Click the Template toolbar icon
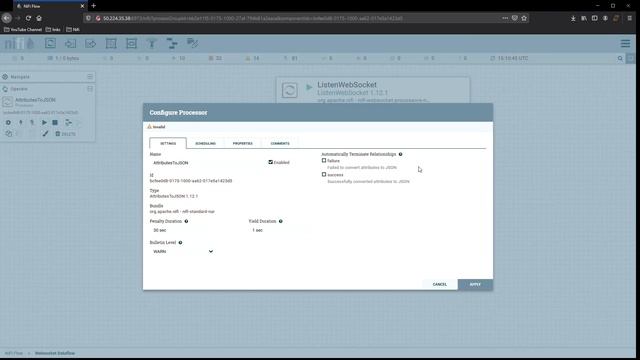This screenshot has width=640, height=360. coord(172,43)
